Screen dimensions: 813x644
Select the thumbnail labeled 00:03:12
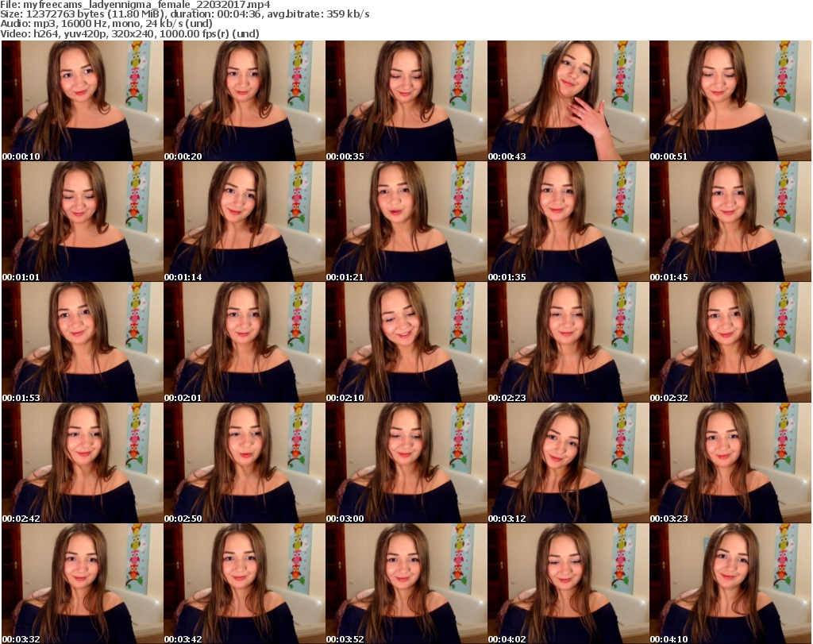coord(568,463)
